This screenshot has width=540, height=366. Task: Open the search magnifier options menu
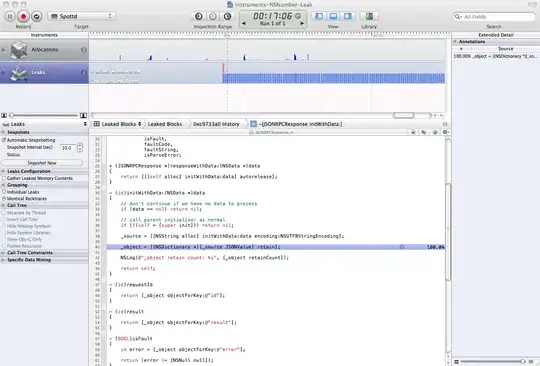pos(458,17)
